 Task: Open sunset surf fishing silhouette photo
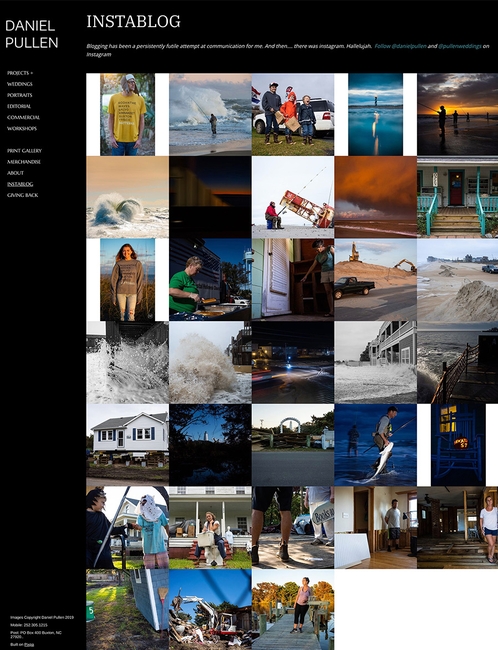458,115
